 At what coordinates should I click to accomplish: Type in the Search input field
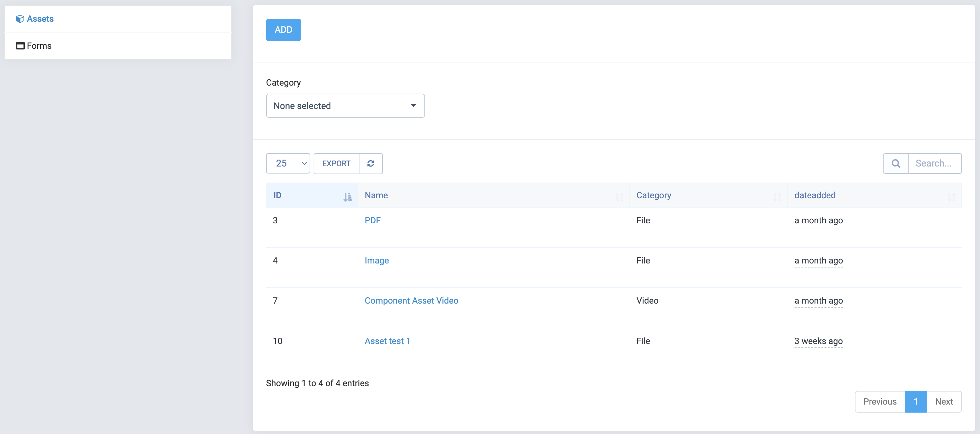coord(934,164)
